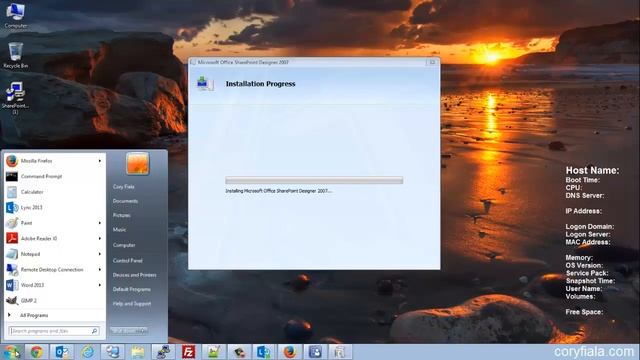Open Google Chrome from the taskbar
The image size is (640, 360).
tap(36, 351)
